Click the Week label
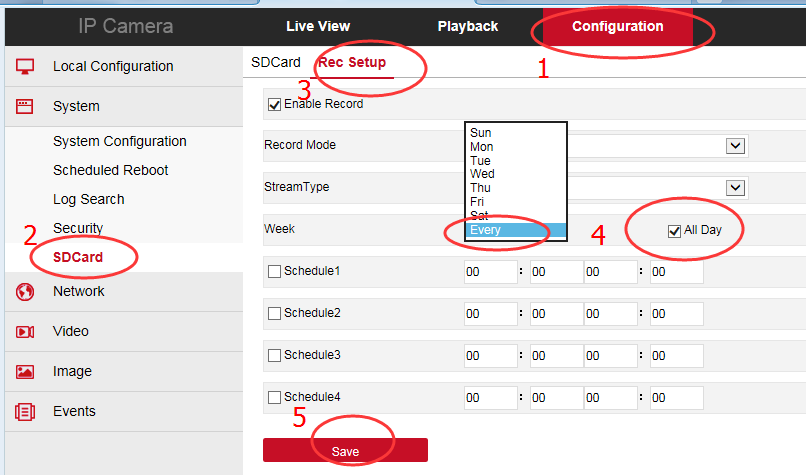The height and width of the screenshot is (475, 806). click(279, 229)
